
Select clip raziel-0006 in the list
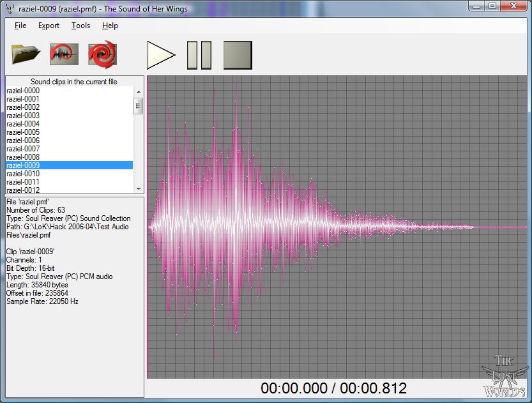(x=70, y=141)
